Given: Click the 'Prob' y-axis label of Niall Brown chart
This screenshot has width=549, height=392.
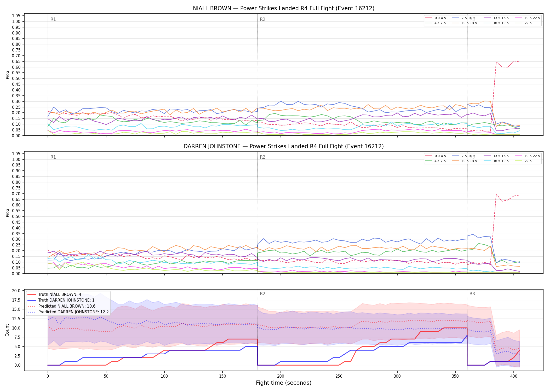Looking at the screenshot, I should click(x=7, y=75).
